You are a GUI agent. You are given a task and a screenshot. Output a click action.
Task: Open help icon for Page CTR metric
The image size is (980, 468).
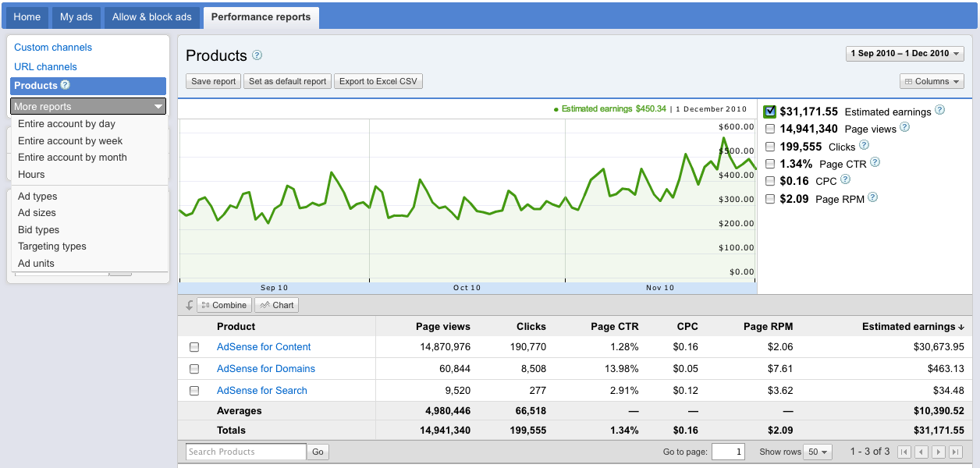(x=875, y=162)
